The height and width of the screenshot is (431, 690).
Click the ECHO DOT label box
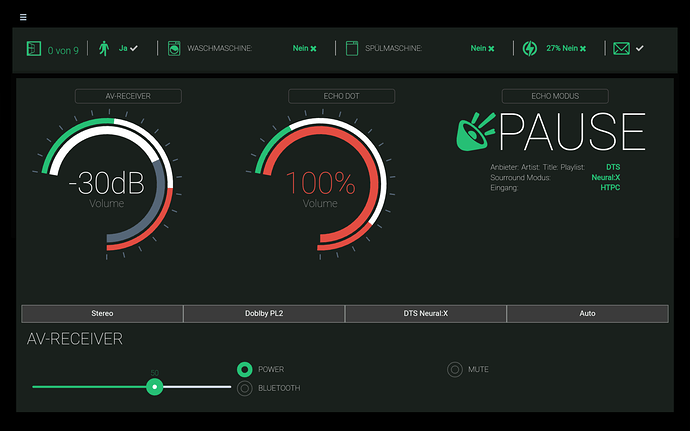pyautogui.click(x=341, y=96)
